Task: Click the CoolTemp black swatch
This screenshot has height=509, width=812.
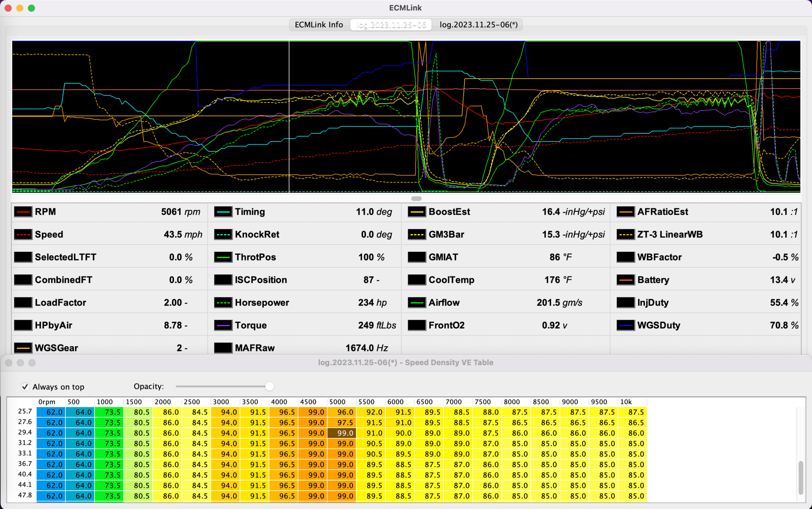Action: pyautogui.click(x=417, y=280)
